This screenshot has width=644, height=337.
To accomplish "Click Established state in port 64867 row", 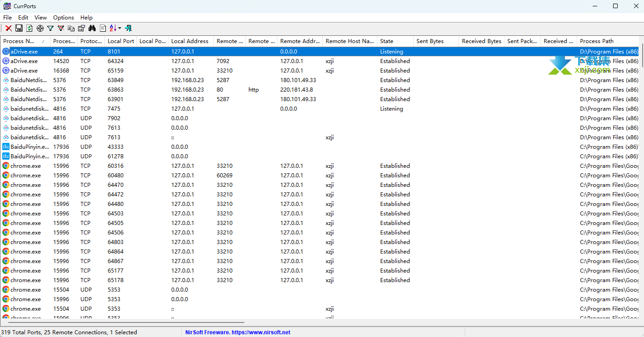I will pyautogui.click(x=395, y=261).
